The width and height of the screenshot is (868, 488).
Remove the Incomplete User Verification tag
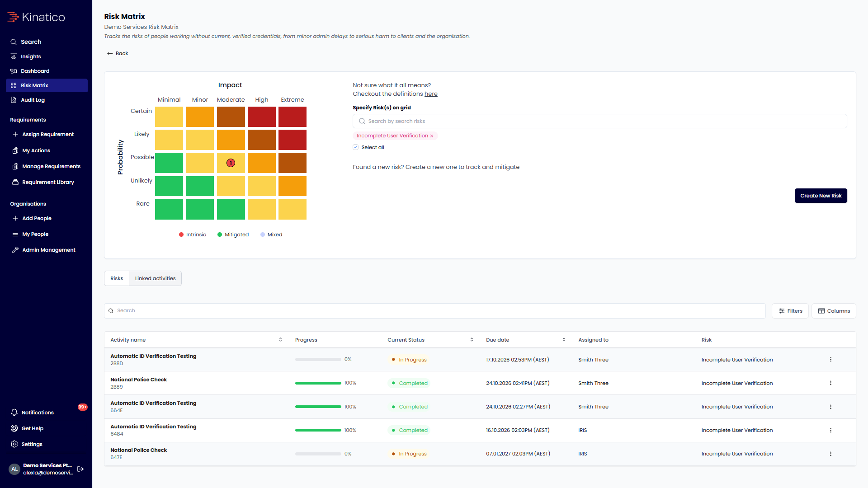pyautogui.click(x=432, y=136)
